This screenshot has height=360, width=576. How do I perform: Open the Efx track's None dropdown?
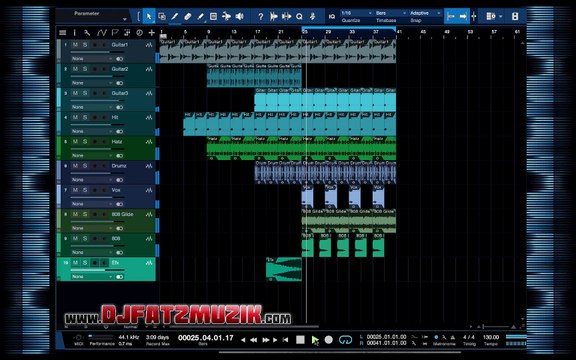coord(92,277)
